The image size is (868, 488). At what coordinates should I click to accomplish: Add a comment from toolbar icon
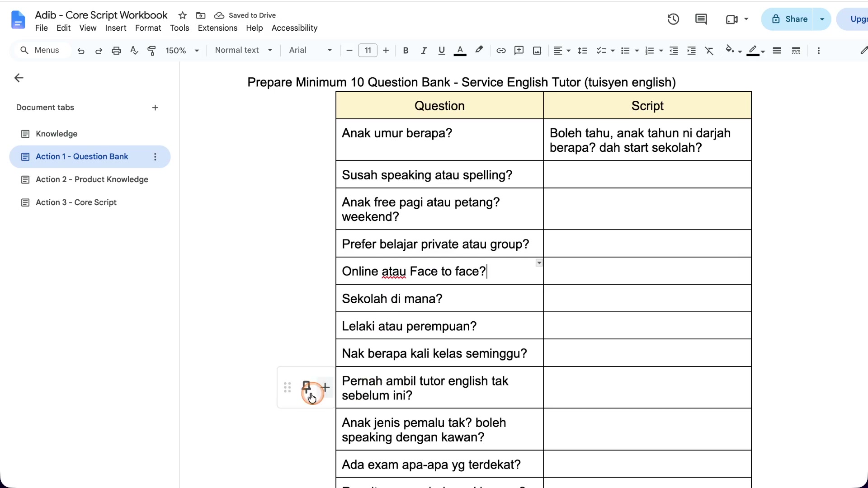pos(519,51)
